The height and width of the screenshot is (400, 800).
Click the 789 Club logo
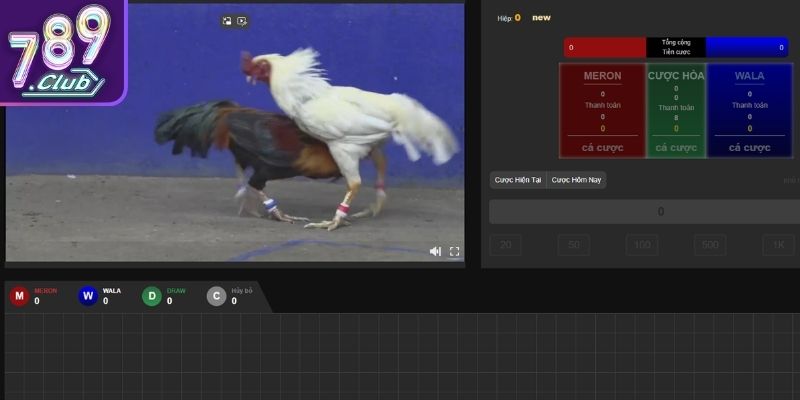[60, 50]
